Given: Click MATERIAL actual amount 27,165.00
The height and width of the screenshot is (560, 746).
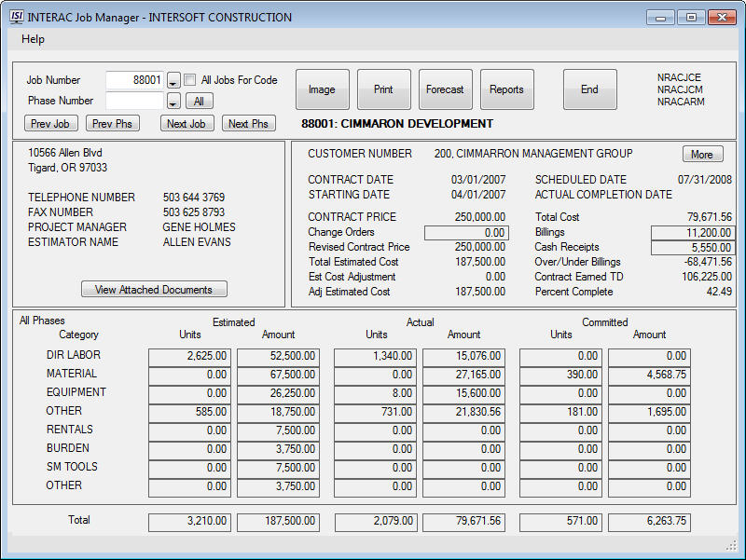Looking at the screenshot, I should point(463,376).
